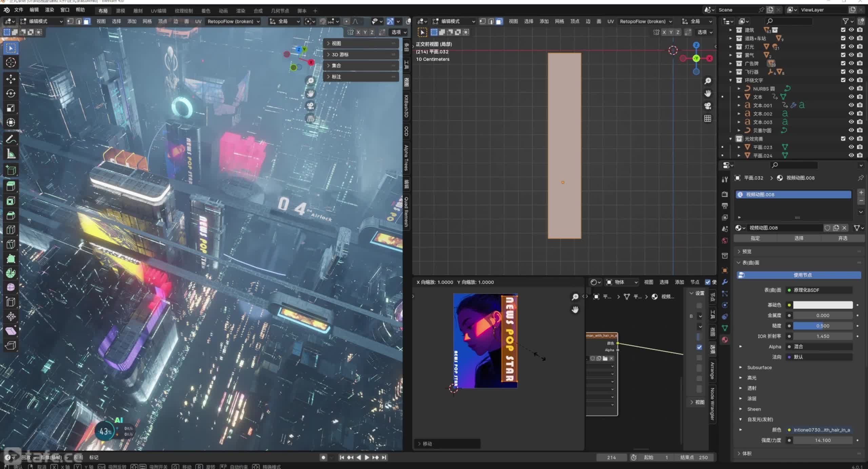Image resolution: width=868 pixels, height=469 pixels.
Task: Select the Bevel tool
Action: [11, 215]
